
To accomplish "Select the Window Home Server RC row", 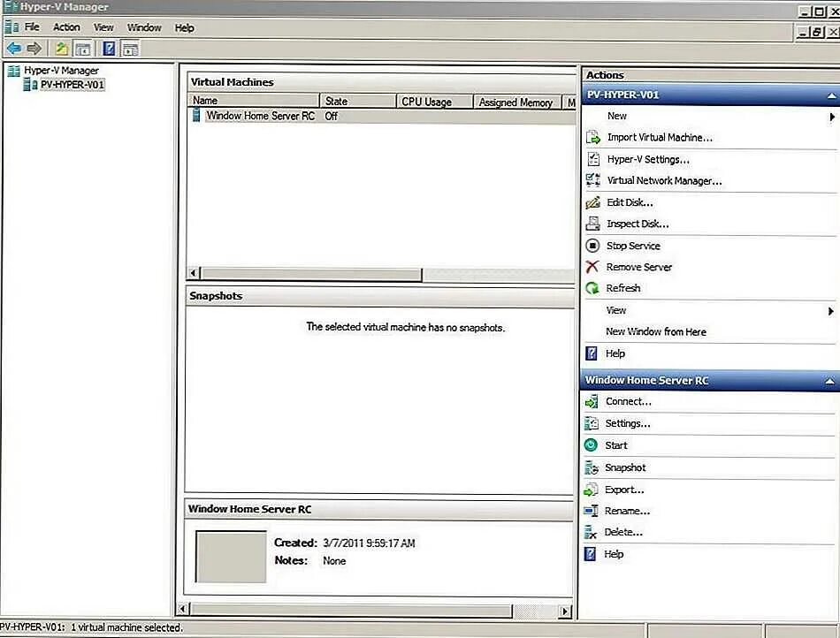I will pos(382,116).
